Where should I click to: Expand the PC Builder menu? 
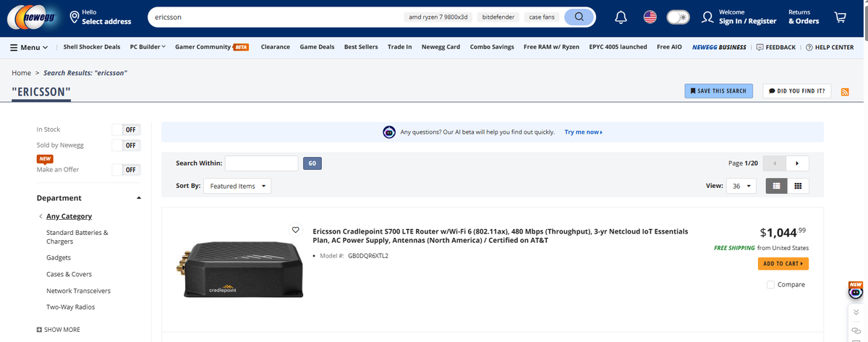point(148,47)
